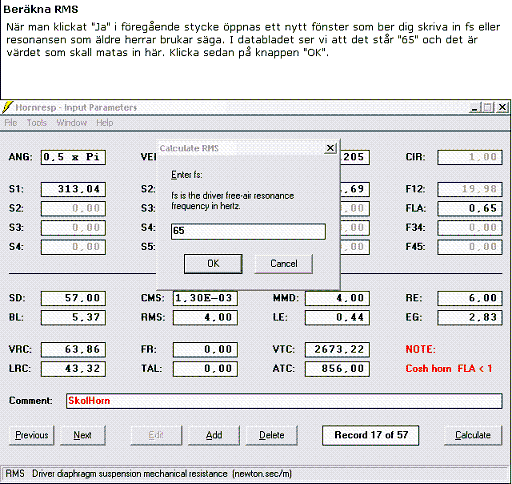
Task: Click the FR field
Action: [x=205, y=350]
